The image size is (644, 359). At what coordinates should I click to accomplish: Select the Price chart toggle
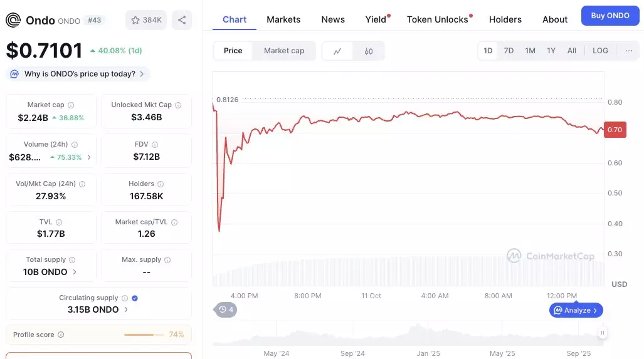(233, 51)
